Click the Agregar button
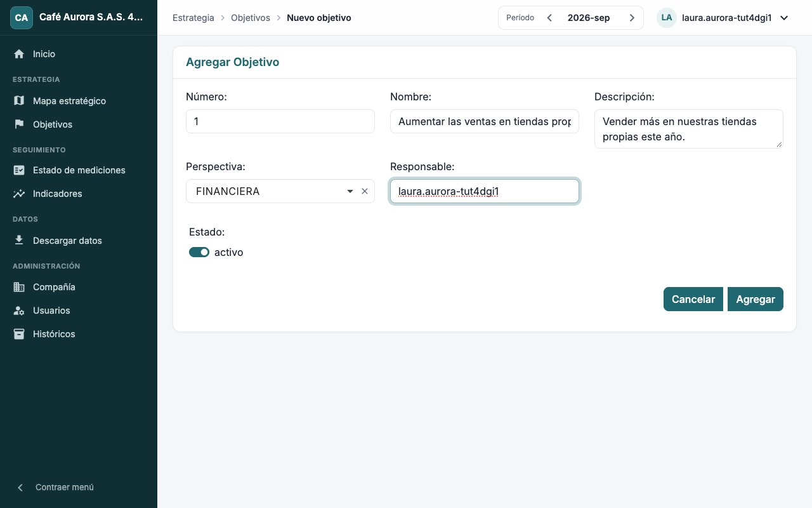Screen dimensions: 812x508 tap(756, 299)
